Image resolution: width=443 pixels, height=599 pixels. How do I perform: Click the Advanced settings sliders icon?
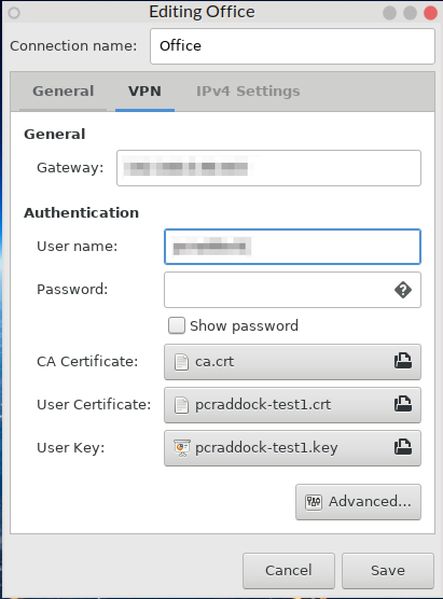pos(314,502)
